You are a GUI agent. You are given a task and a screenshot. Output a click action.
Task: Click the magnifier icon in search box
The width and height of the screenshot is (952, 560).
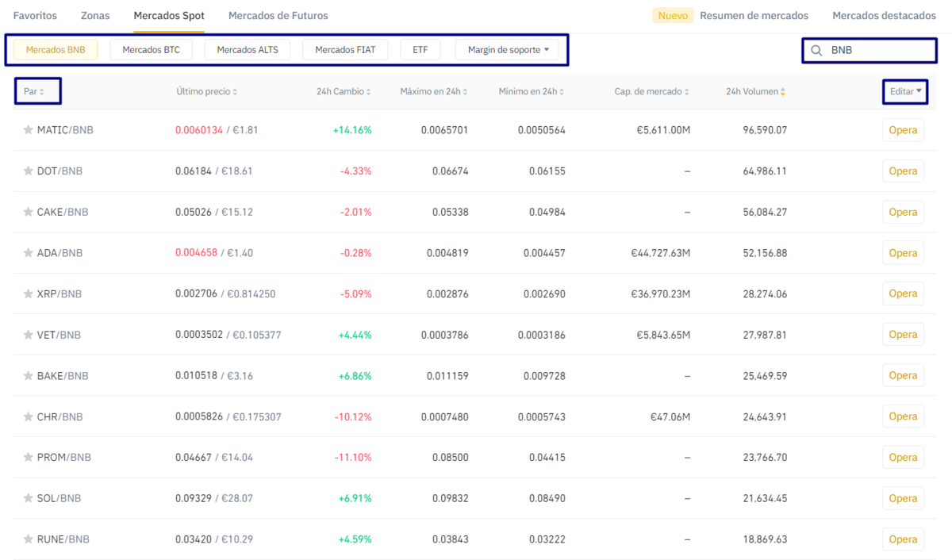(816, 51)
